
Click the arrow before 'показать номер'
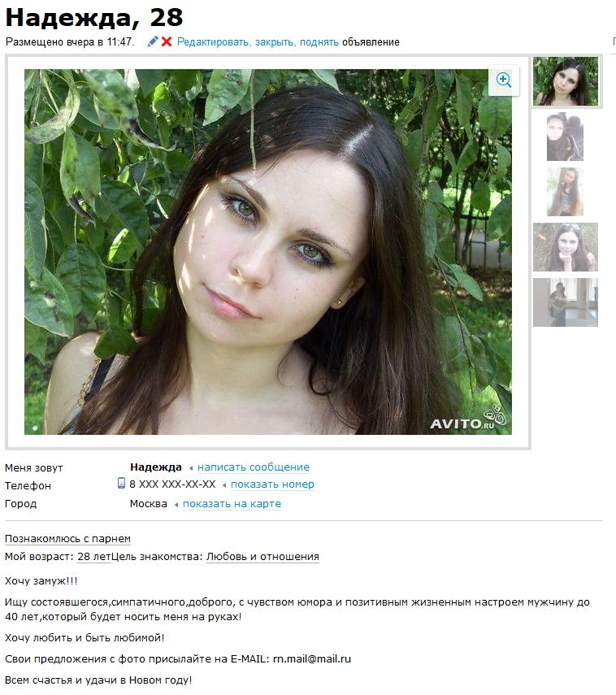pyautogui.click(x=224, y=485)
